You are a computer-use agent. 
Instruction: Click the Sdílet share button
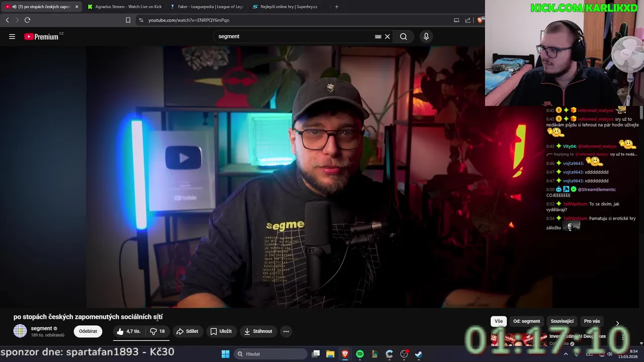187,331
